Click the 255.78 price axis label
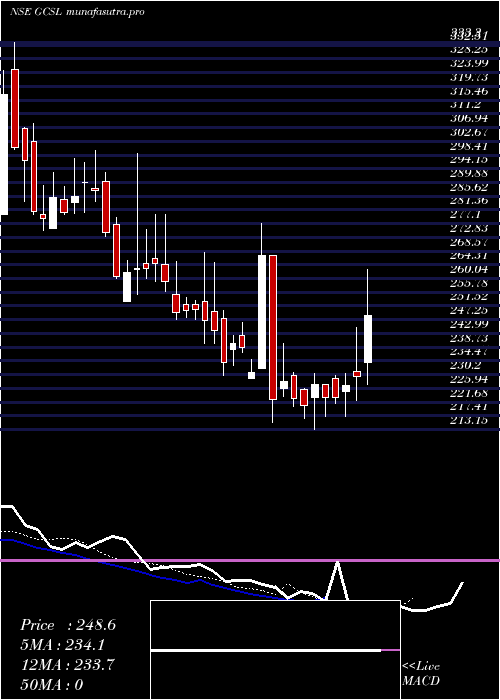 coord(469,283)
